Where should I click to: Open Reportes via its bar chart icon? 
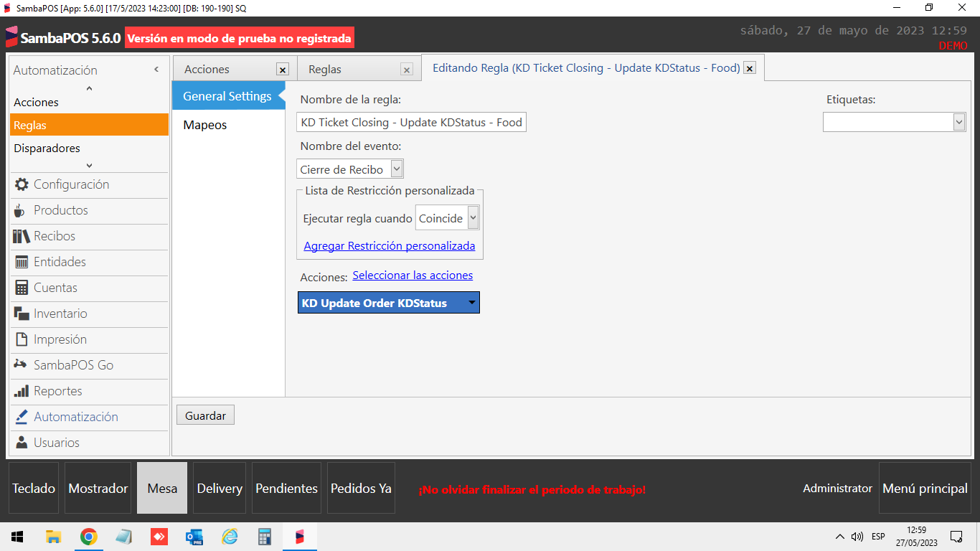point(22,391)
